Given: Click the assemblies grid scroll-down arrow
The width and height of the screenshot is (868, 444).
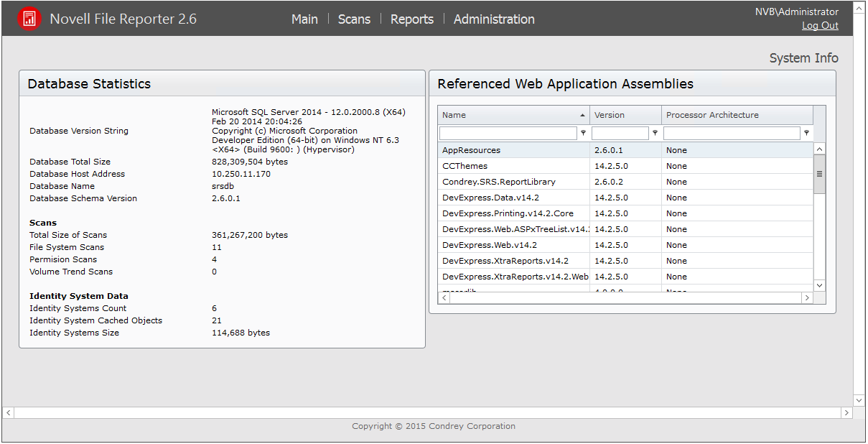Looking at the screenshot, I should click(819, 285).
